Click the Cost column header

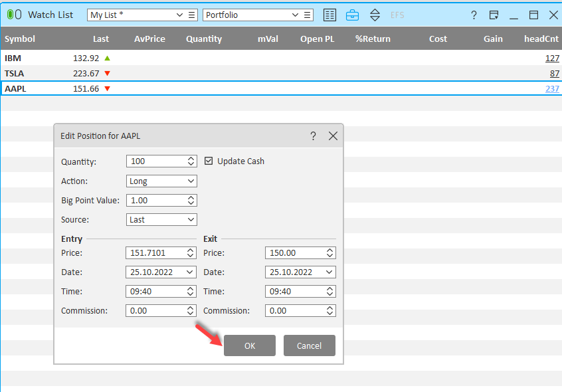[438, 39]
